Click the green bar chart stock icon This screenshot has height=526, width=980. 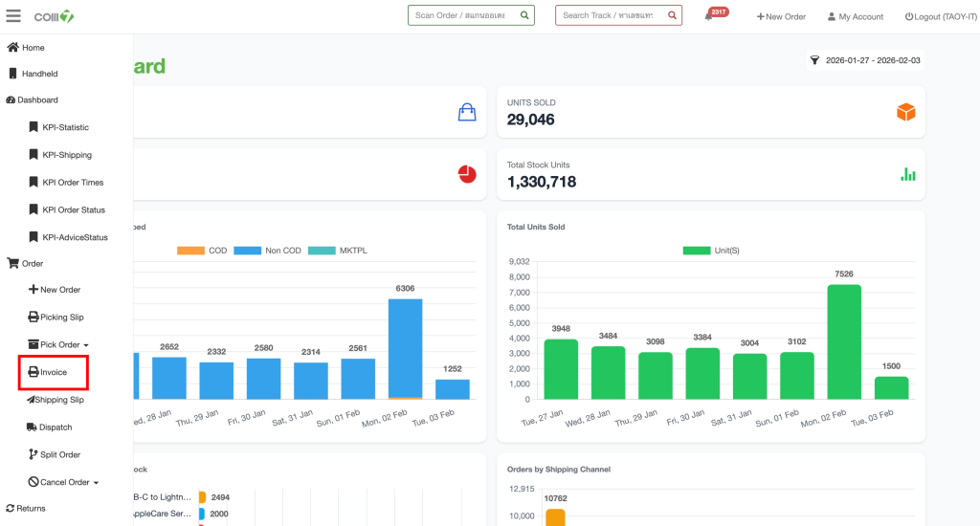pos(907,174)
